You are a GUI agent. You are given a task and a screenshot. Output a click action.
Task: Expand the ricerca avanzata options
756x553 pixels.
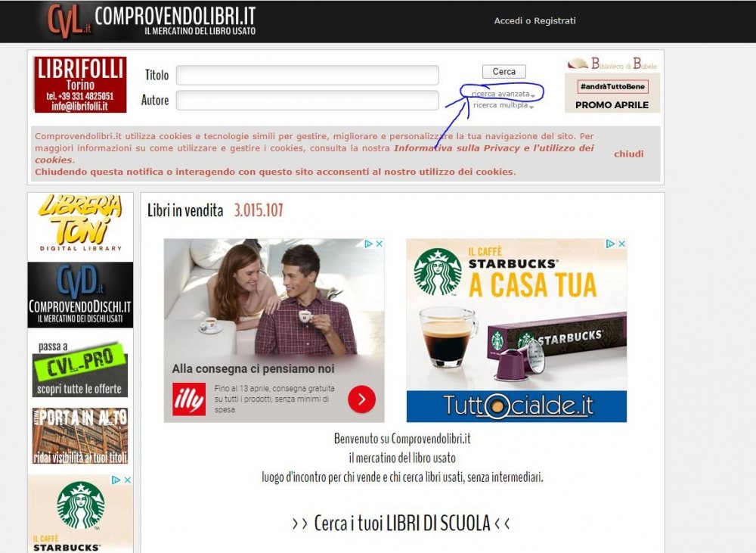tap(503, 94)
